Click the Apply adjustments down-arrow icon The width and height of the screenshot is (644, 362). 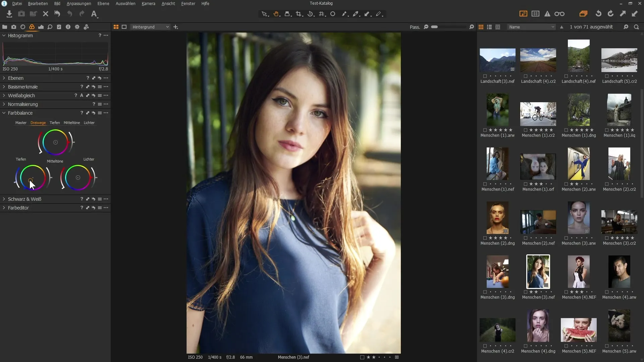[x=635, y=14]
